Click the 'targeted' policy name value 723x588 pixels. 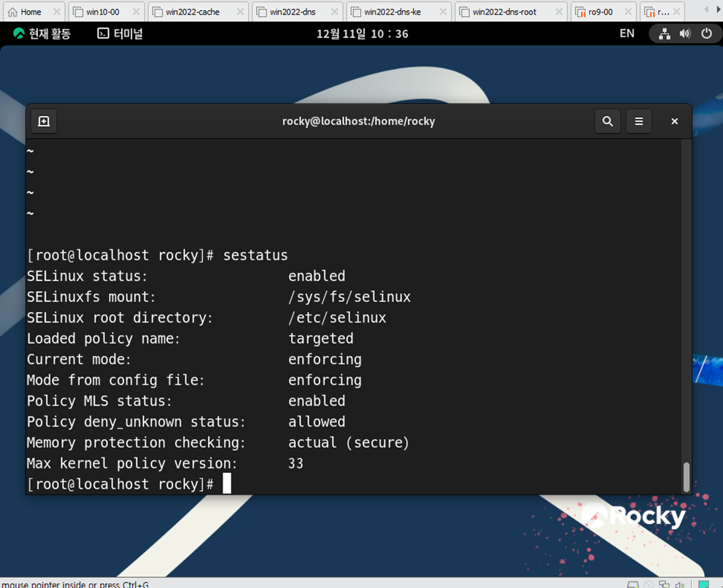click(x=321, y=339)
